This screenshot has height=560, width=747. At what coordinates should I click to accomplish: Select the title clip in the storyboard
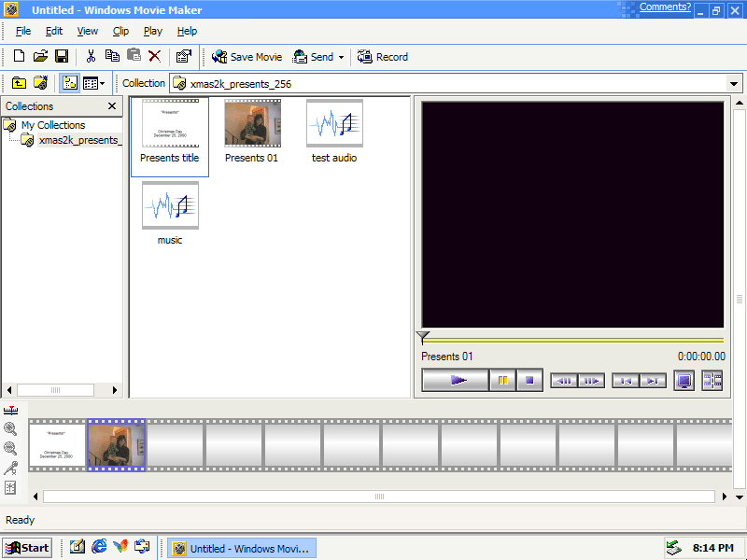click(x=57, y=445)
